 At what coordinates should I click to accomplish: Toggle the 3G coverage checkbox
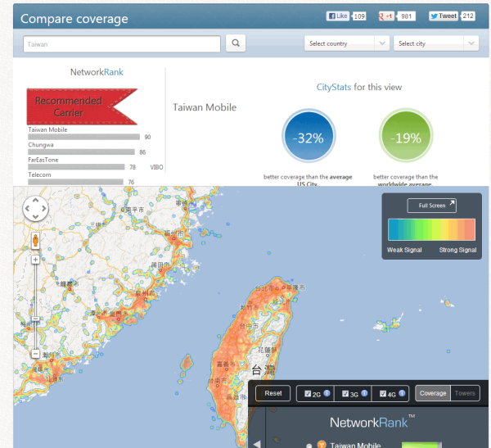coord(345,394)
